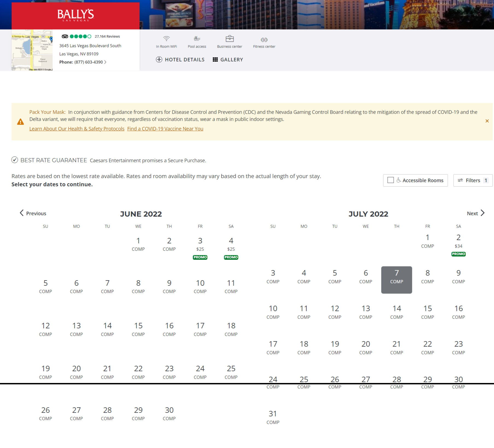
Task: Click the TripAdvisor owl rating icon
Action: (x=65, y=36)
